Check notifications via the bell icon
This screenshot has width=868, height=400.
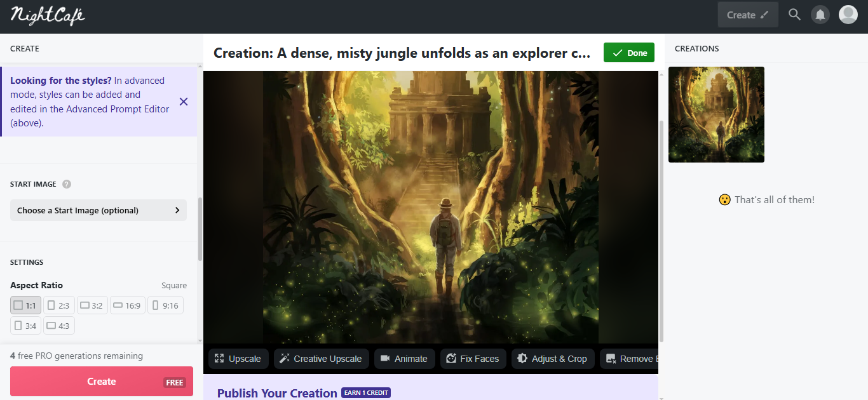820,14
